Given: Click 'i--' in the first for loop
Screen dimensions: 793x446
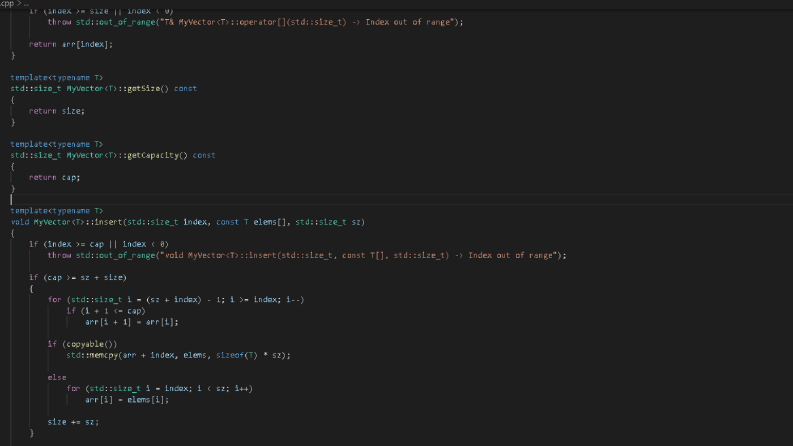Looking at the screenshot, I should (x=293, y=300).
